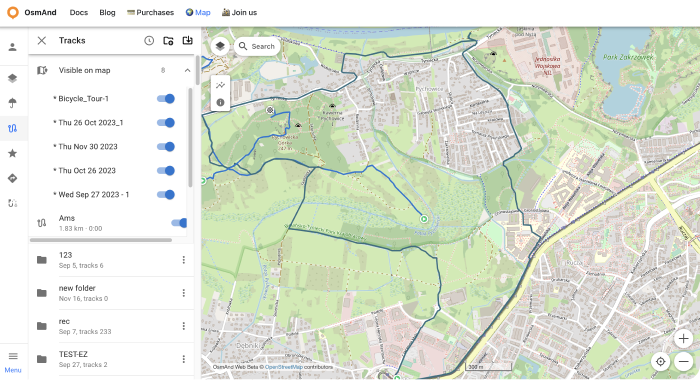Click the horizontal scrollbar in Tracks list

[101, 240]
